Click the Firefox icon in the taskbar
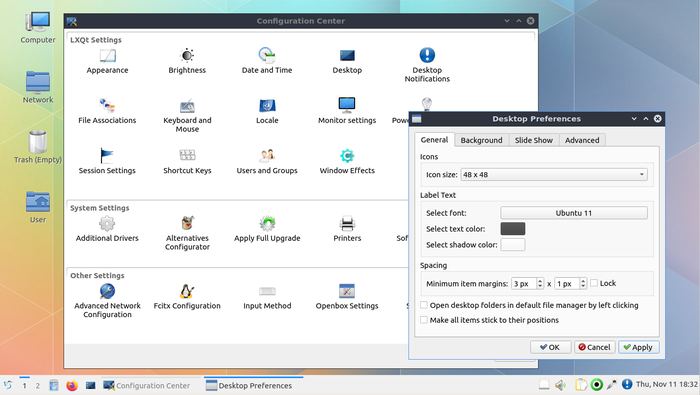 [x=71, y=385]
